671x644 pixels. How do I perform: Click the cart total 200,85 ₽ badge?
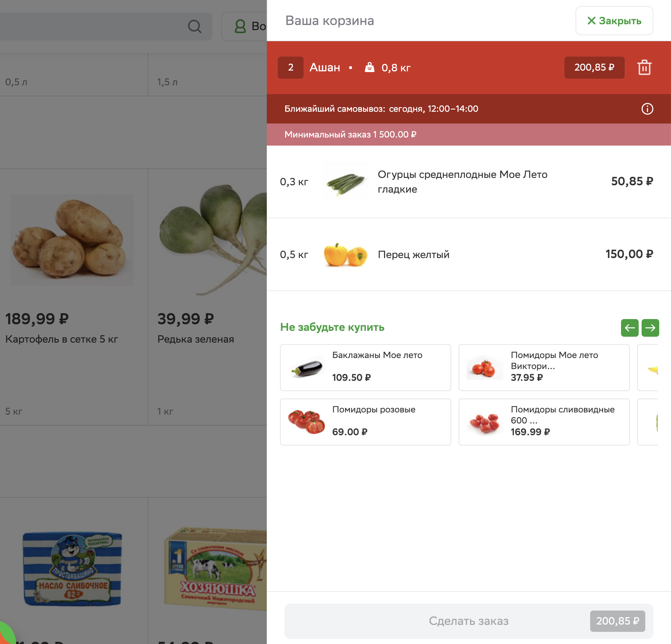(x=594, y=68)
